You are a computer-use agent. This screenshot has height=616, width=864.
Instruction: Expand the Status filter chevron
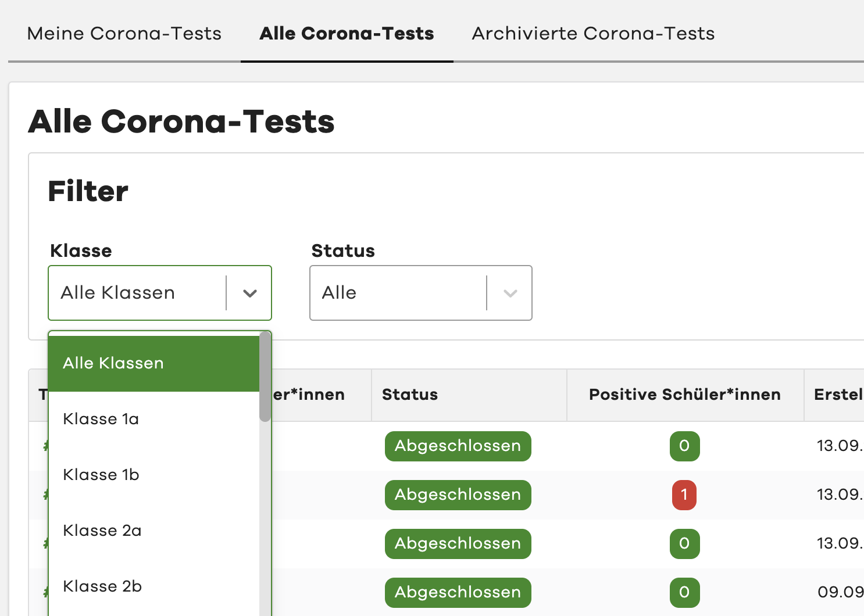point(510,293)
